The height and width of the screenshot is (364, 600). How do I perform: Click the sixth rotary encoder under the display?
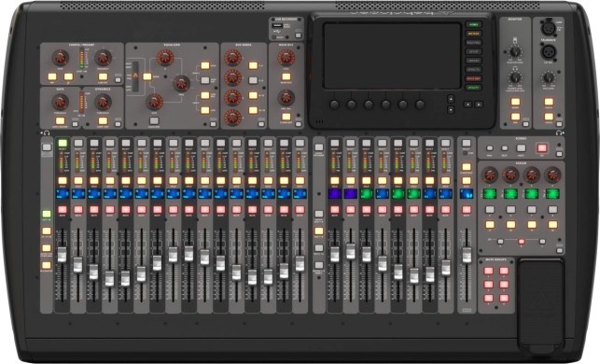(x=420, y=105)
